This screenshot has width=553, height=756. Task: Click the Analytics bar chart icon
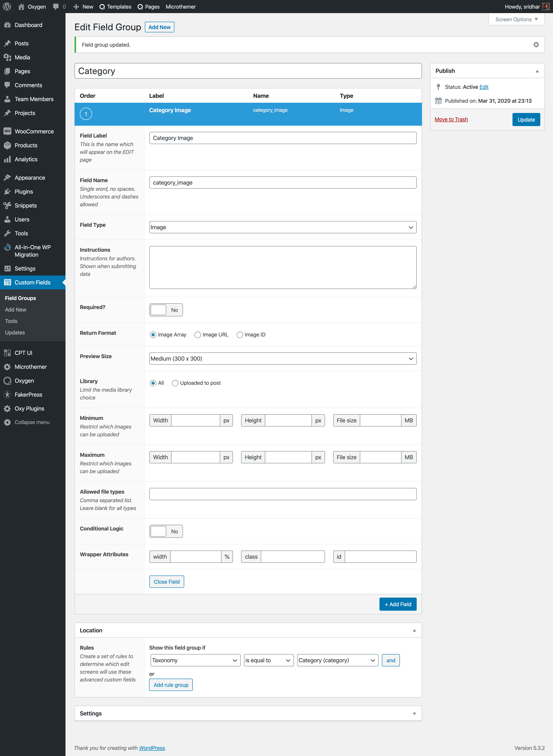[x=7, y=159]
